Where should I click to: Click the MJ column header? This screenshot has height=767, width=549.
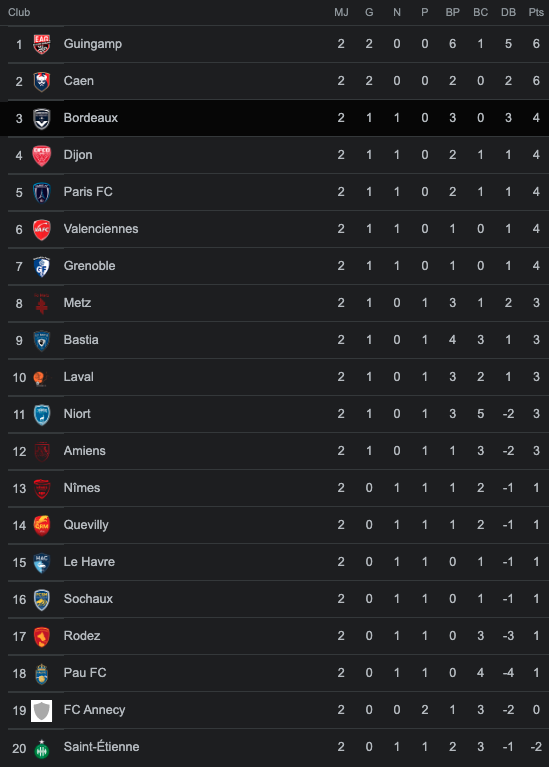pos(341,12)
